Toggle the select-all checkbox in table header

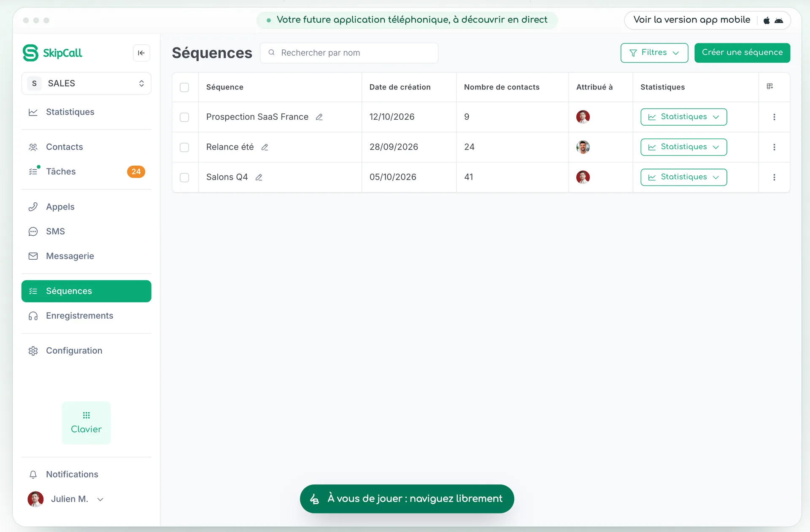[184, 87]
